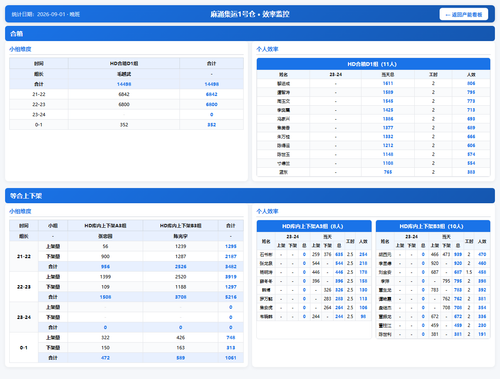Click the 466 上架 value in the B组 table
This screenshot has width=500, height=379.
[435, 254]
